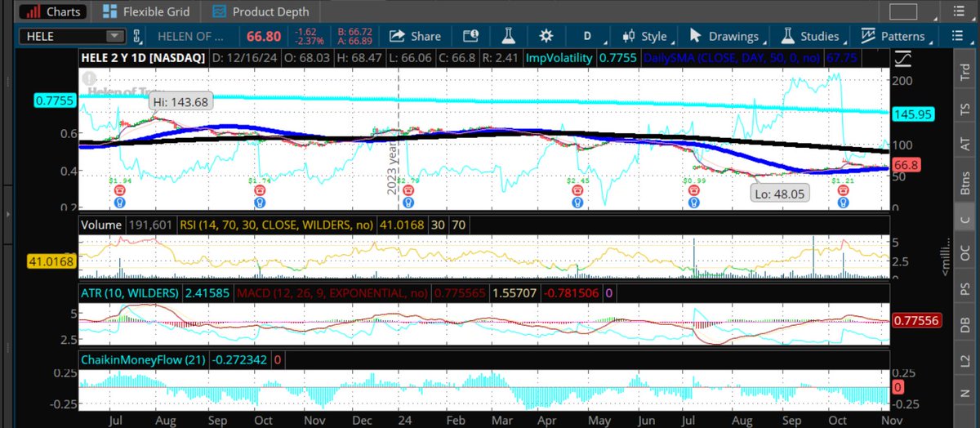Click the window layout rectangle icon at top right
Viewport: 980px width, 428px height.
(904, 12)
